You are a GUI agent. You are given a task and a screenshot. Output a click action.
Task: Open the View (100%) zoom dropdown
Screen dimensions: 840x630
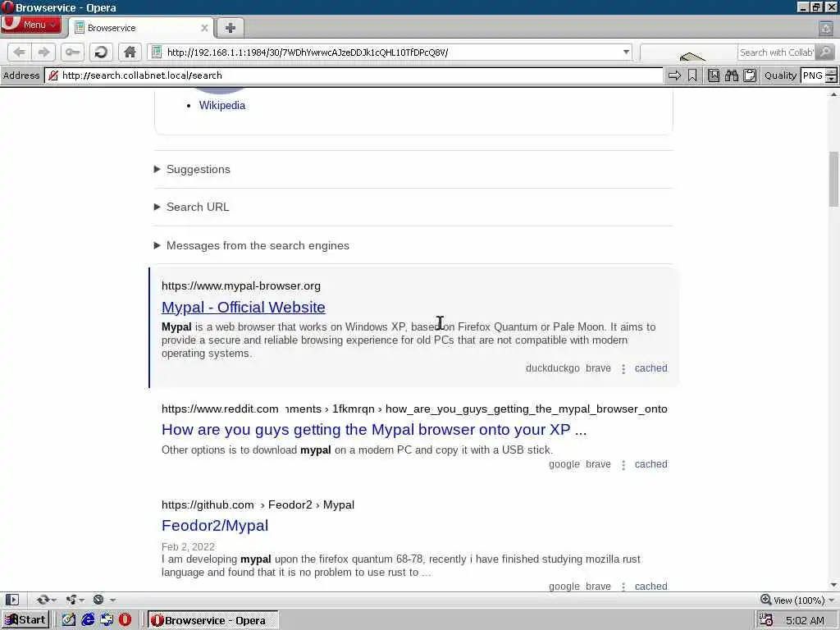click(x=804, y=600)
